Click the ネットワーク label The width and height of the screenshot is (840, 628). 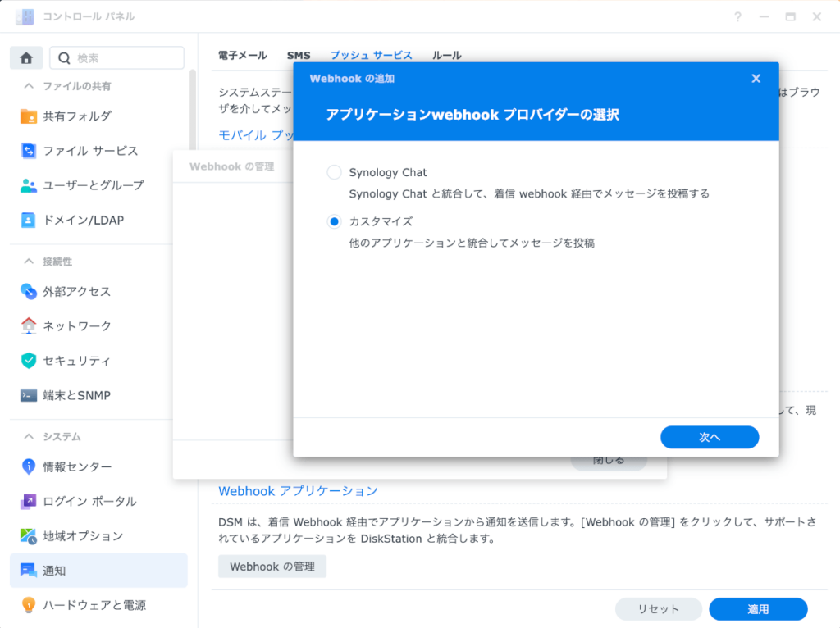[x=77, y=326]
